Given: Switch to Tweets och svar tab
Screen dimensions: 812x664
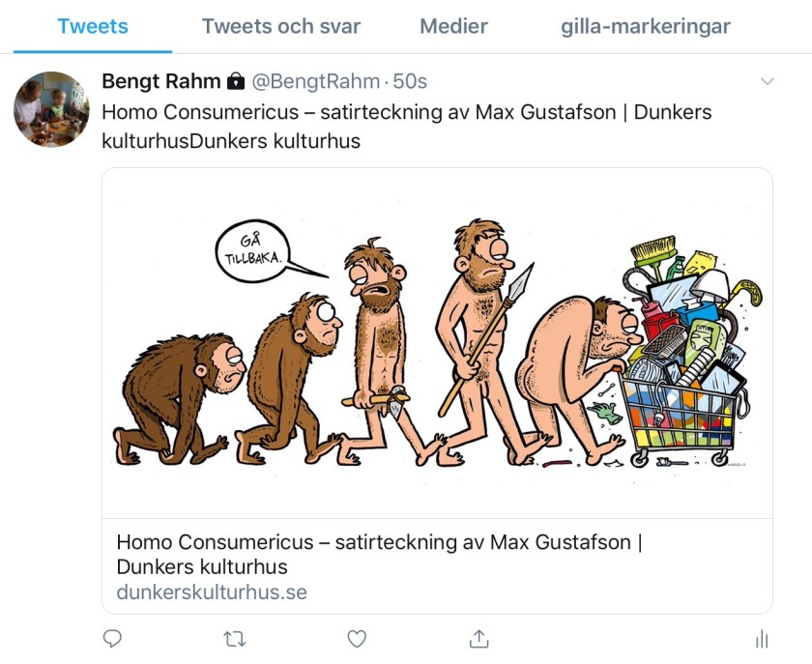Looking at the screenshot, I should pyautogui.click(x=280, y=27).
